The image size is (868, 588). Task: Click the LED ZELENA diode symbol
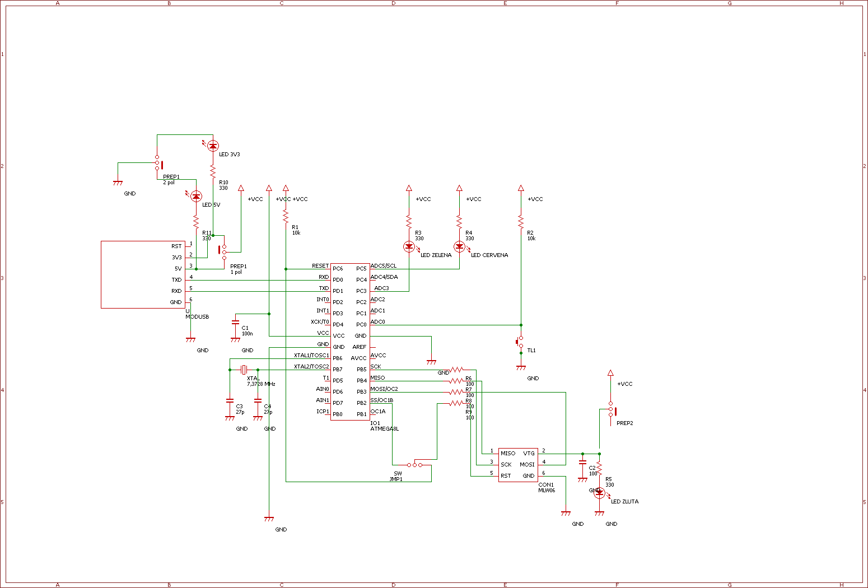409,246
